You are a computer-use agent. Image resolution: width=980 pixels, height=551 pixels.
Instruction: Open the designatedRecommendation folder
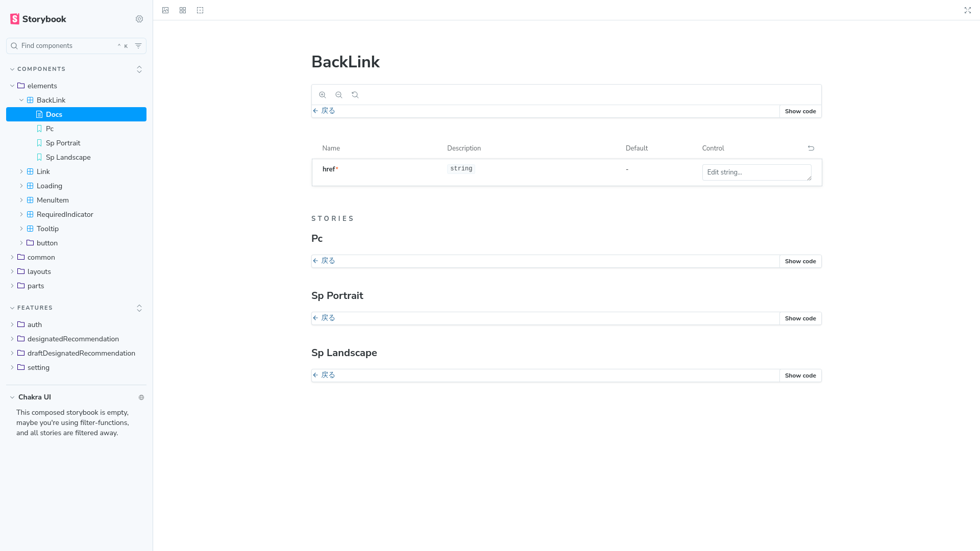[x=76, y=339]
